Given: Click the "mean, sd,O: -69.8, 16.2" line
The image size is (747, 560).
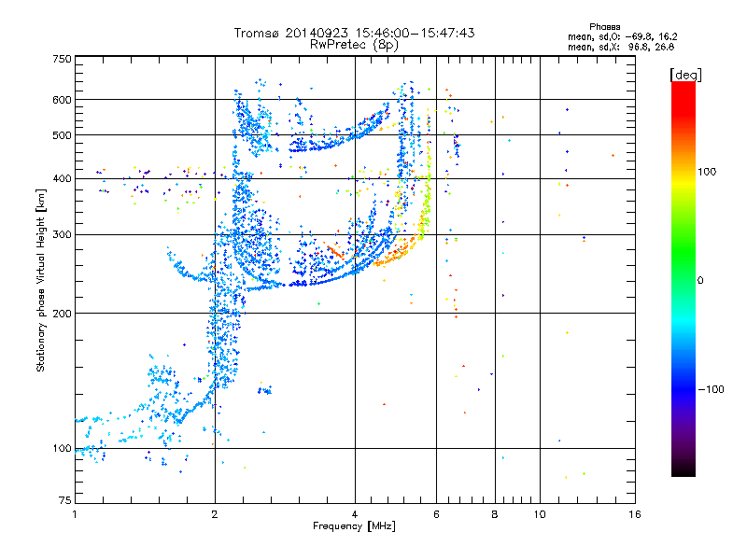Looking at the screenshot, I should (622, 36).
